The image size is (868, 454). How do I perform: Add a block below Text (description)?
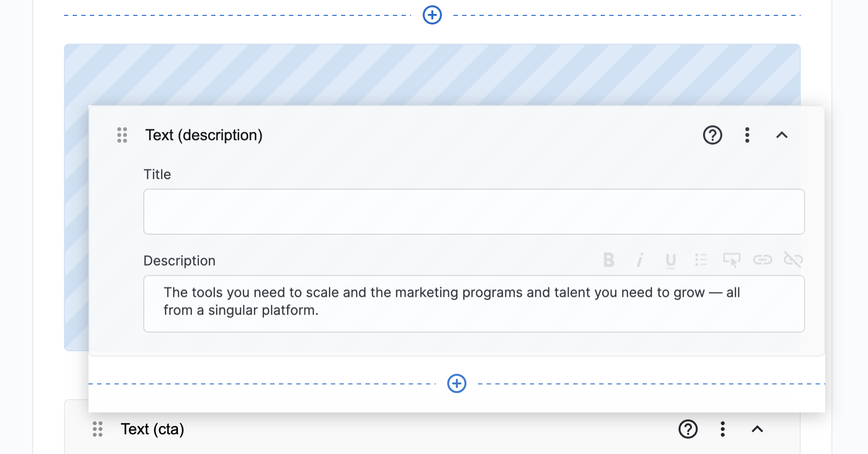[x=456, y=383]
